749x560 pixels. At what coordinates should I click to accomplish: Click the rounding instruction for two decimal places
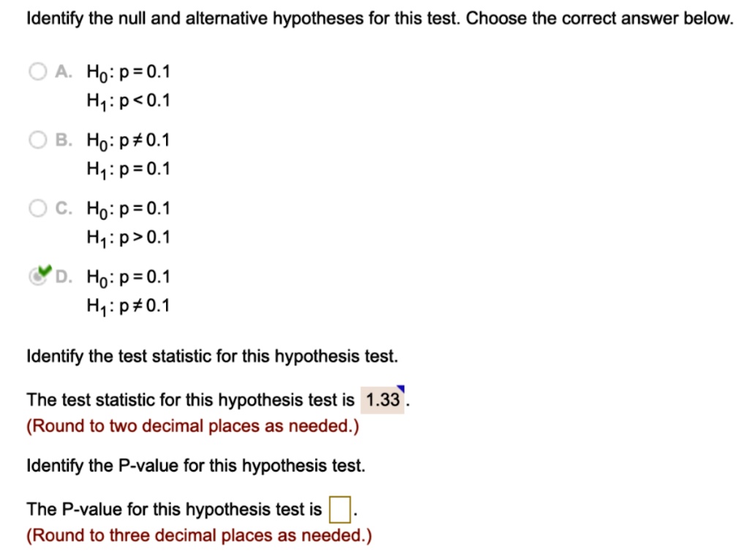coord(192,425)
